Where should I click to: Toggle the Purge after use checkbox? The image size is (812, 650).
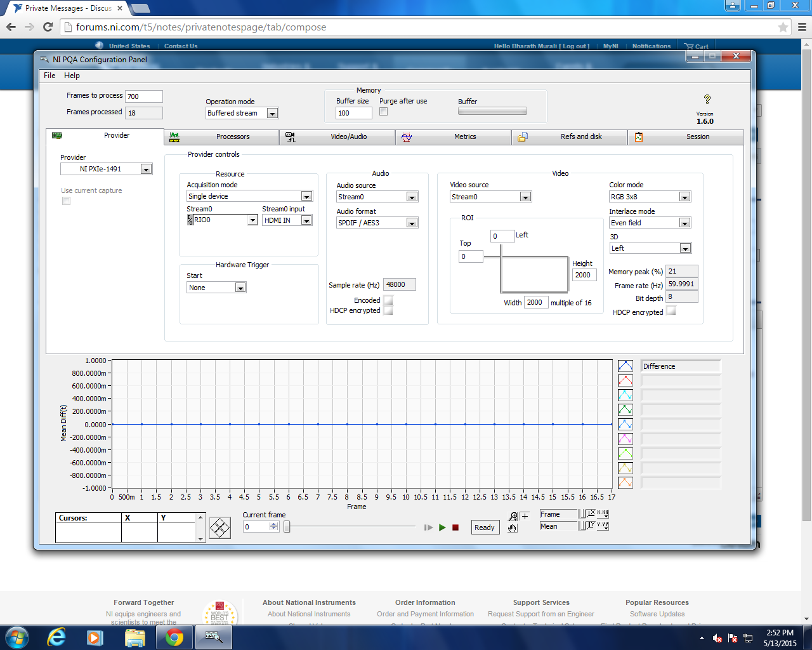(x=383, y=112)
